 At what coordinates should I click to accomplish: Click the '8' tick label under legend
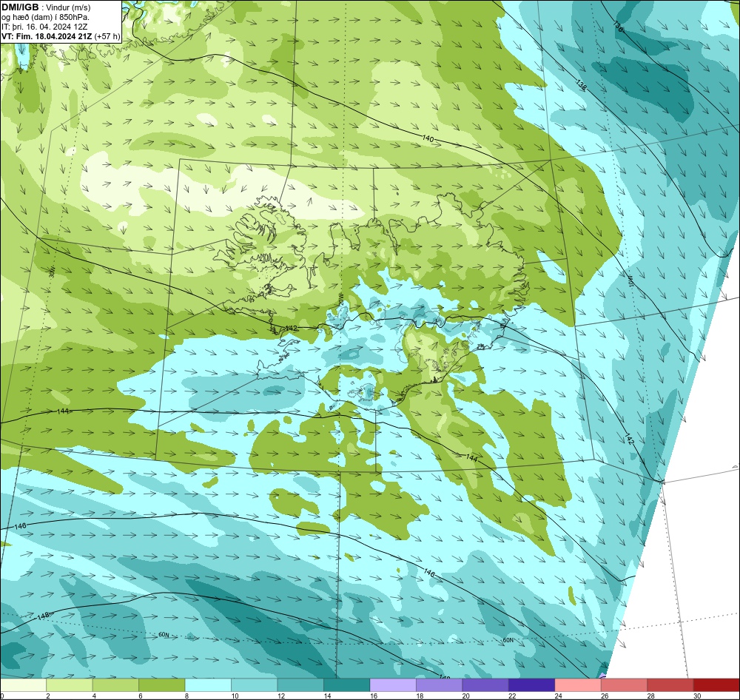pyautogui.click(x=187, y=696)
